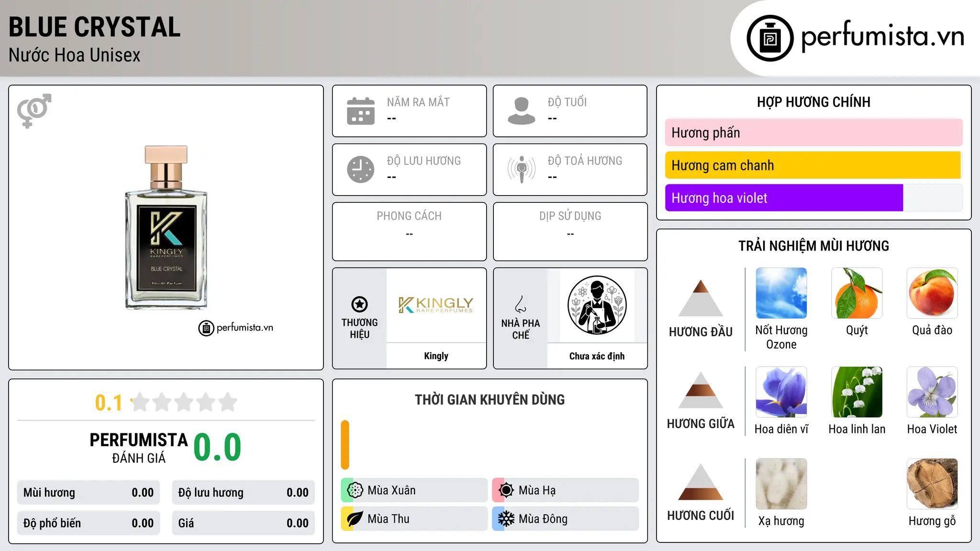Click the snowflake icon for Mùa Đông
The height and width of the screenshot is (551, 980).
(x=506, y=519)
